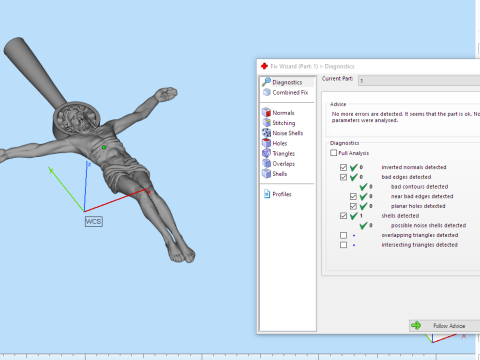Open the Current Part dropdown field
480x360 pixels.
click(x=419, y=80)
